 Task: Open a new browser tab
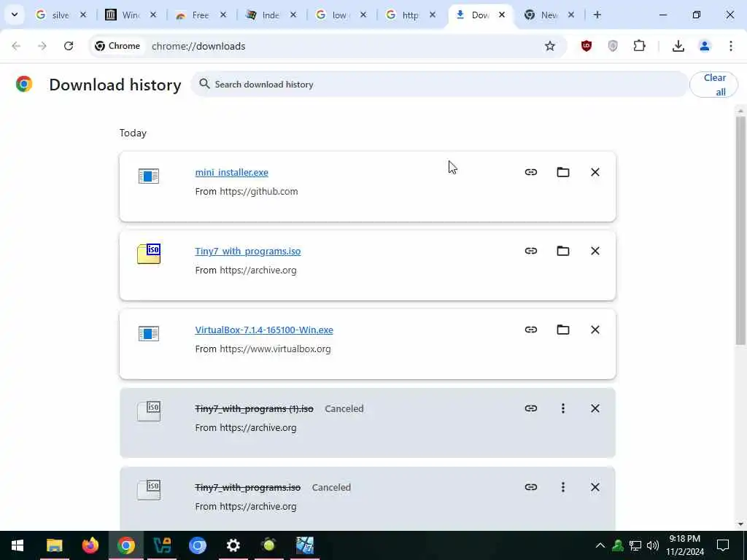pyautogui.click(x=597, y=15)
